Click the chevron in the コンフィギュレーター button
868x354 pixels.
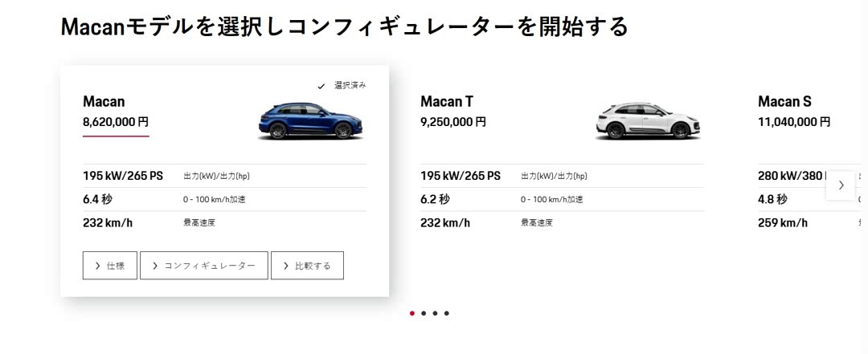pos(154,266)
